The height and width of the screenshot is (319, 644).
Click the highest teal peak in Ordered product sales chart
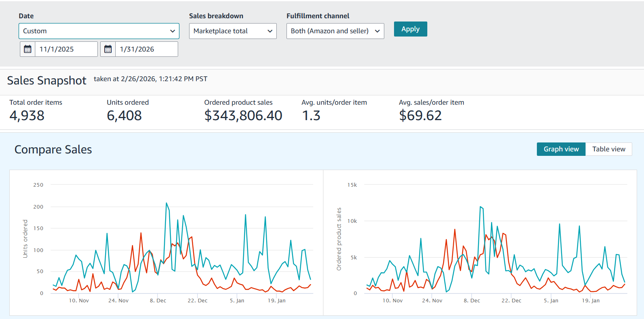pos(480,207)
